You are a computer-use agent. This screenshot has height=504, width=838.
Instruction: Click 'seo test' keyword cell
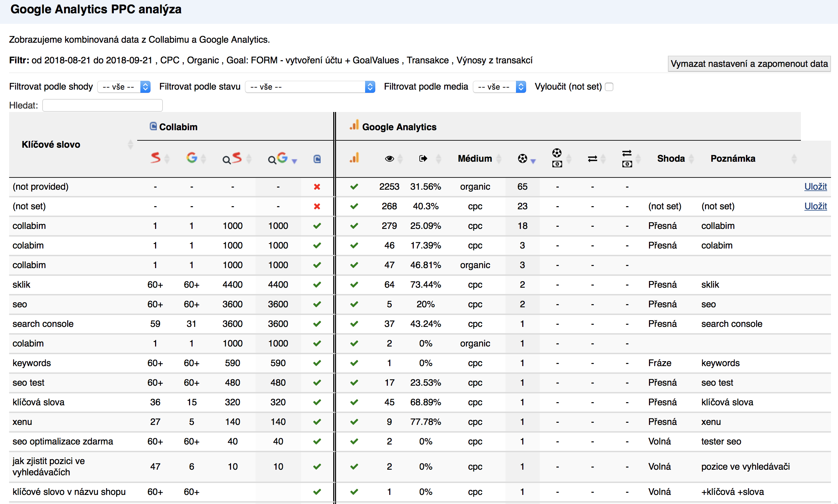pyautogui.click(x=28, y=383)
